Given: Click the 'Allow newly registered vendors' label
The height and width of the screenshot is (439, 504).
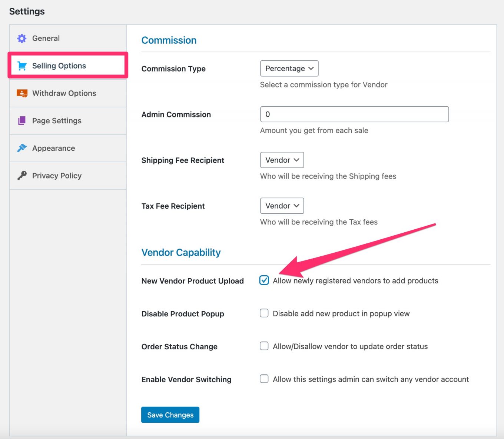Looking at the screenshot, I should click(355, 281).
